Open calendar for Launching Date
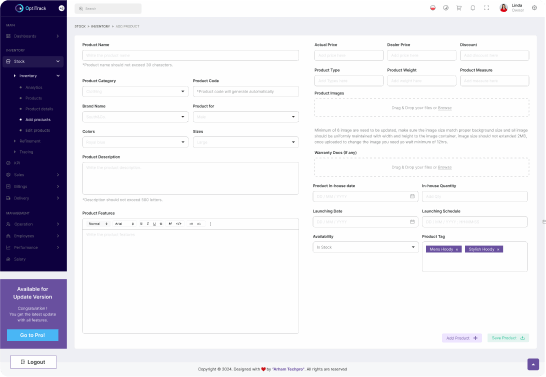546x377 pixels. [412, 222]
